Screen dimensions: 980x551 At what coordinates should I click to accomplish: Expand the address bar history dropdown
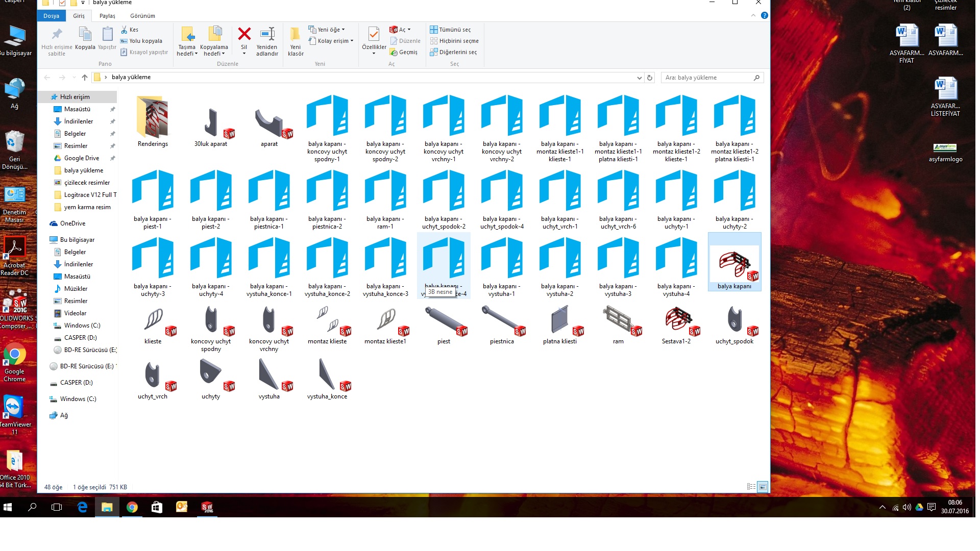point(639,78)
